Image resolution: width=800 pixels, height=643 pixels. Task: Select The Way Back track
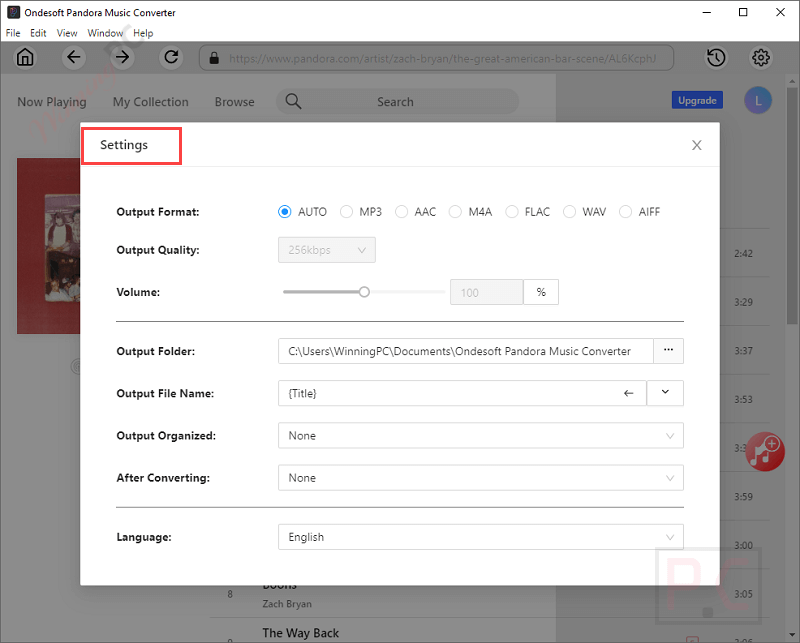coord(301,633)
